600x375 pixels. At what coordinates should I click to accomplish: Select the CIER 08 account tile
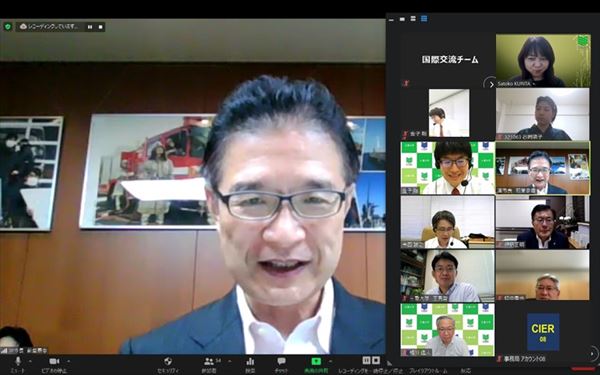[543, 332]
